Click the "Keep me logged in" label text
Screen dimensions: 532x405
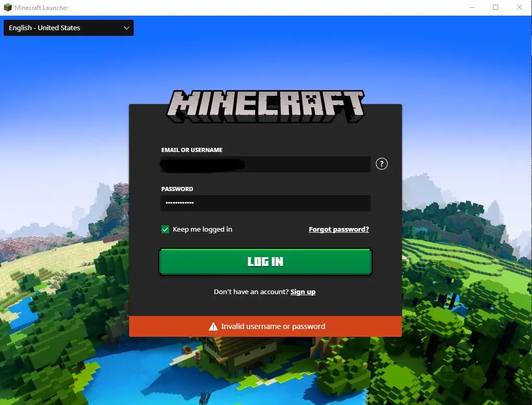(x=202, y=230)
